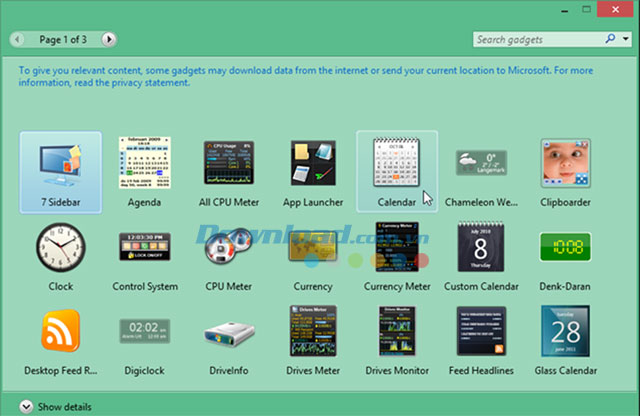Screen dimensions: 640x416
Task: Select the All CPU Meter gadget
Action: pos(229,172)
